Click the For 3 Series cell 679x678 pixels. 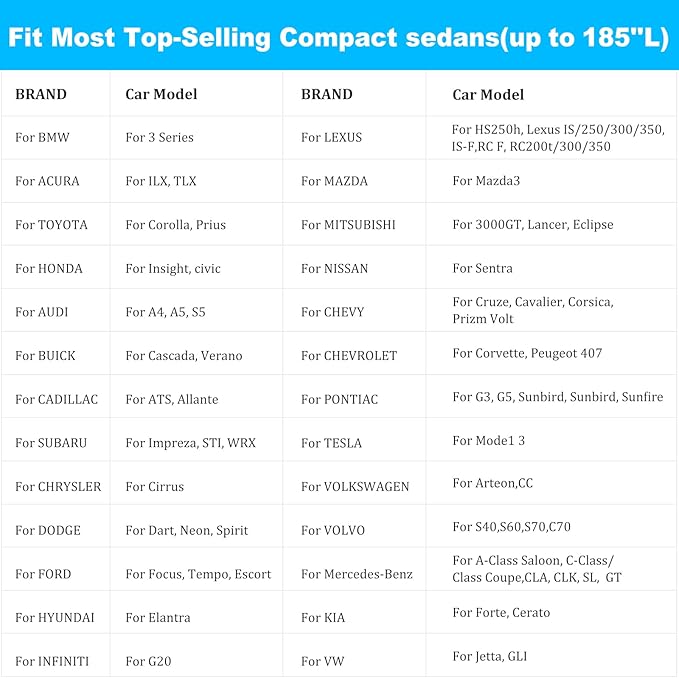coord(159,137)
